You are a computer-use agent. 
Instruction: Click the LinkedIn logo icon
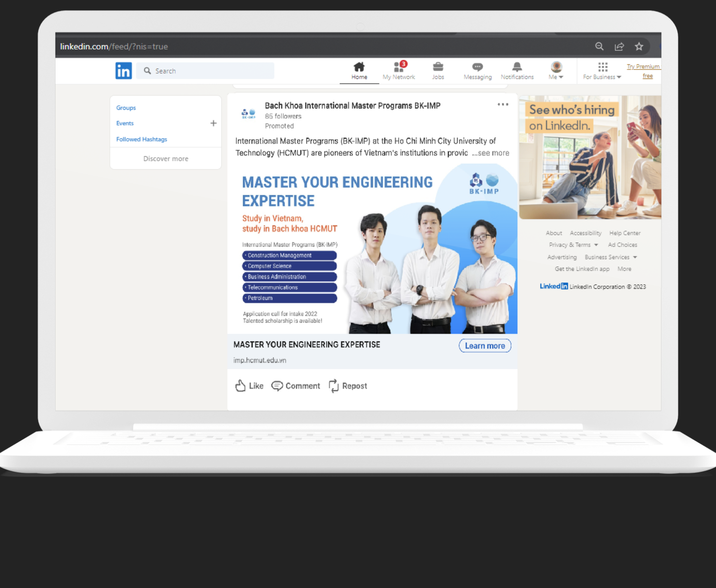pyautogui.click(x=124, y=71)
